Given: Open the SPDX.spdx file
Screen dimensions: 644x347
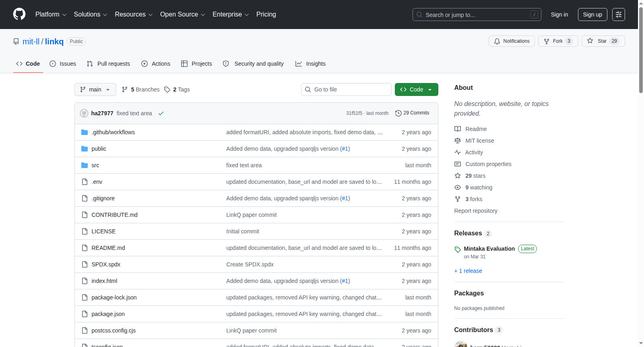Looking at the screenshot, I should [x=106, y=264].
